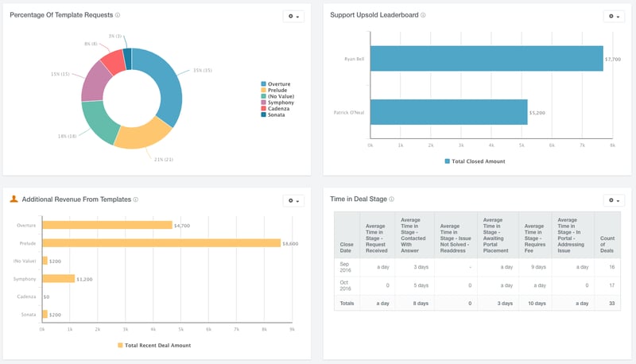
Task: Select Patrick O'Neal's $5,200 bar
Action: pyautogui.click(x=448, y=112)
